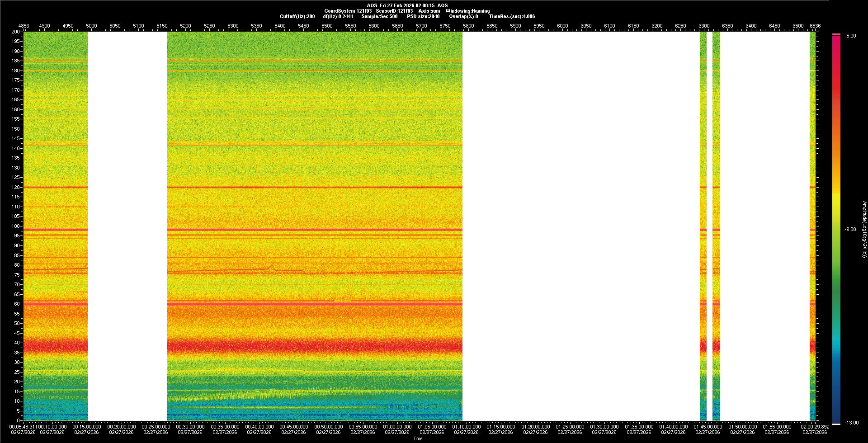Click the colorbar bottom limit marker at -13.00
This screenshot has width=868, height=443.
(x=836, y=424)
